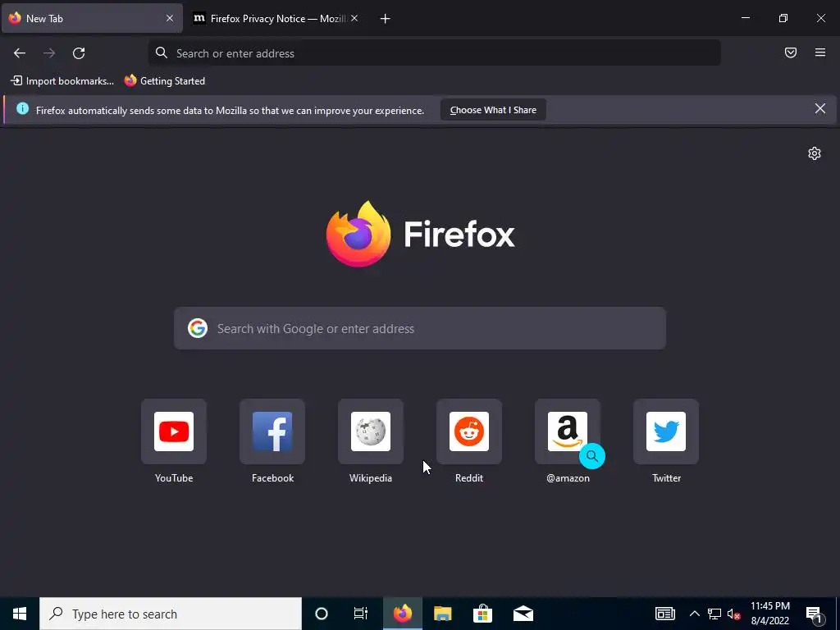Open the clock showing 11:45 PM
The width and height of the screenshot is (840, 630).
tap(769, 614)
